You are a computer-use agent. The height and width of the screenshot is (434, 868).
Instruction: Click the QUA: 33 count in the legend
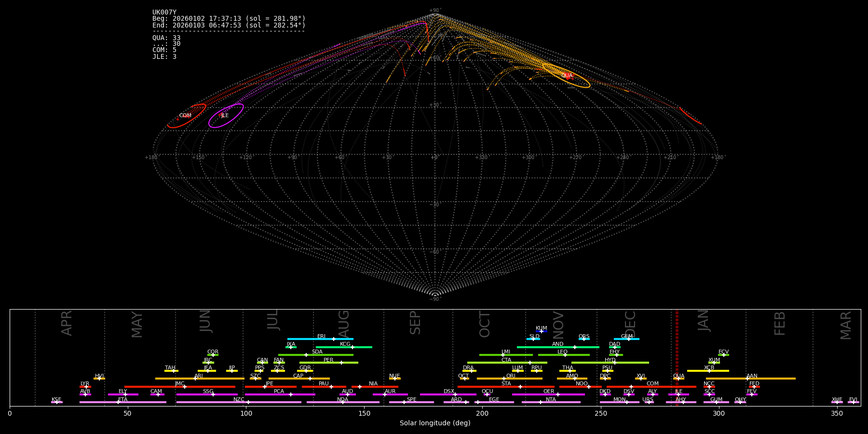[166, 38]
